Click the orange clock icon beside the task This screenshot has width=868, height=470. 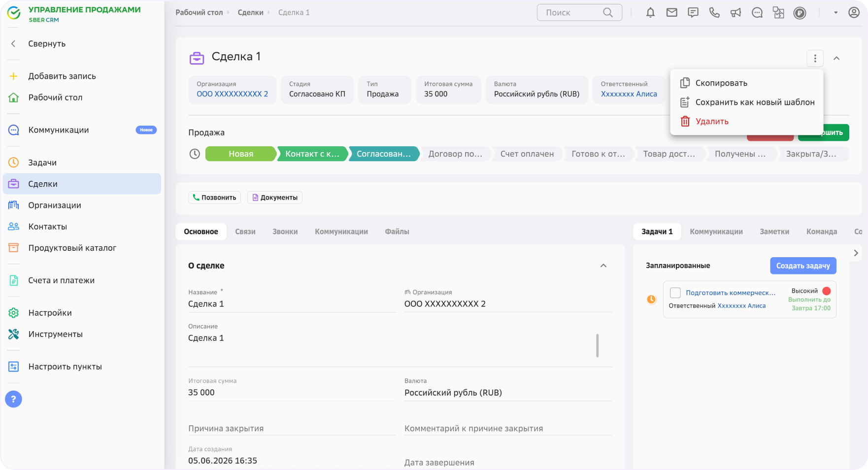651,299
